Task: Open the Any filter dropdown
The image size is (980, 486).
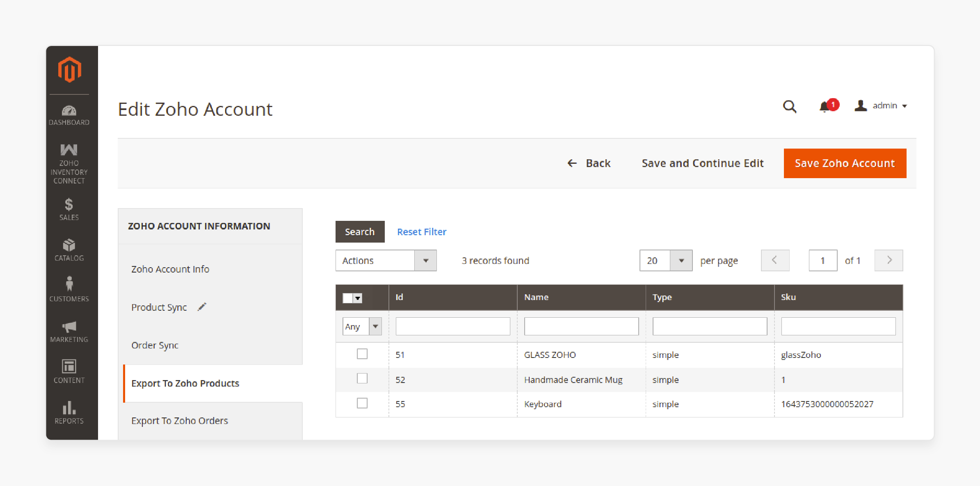Action: 362,327
